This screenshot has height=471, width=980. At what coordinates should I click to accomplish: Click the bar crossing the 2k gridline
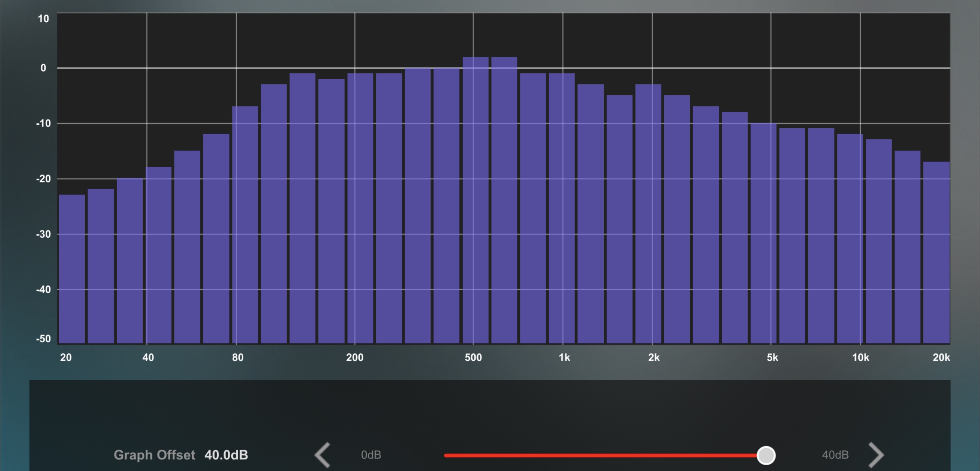click(x=648, y=213)
